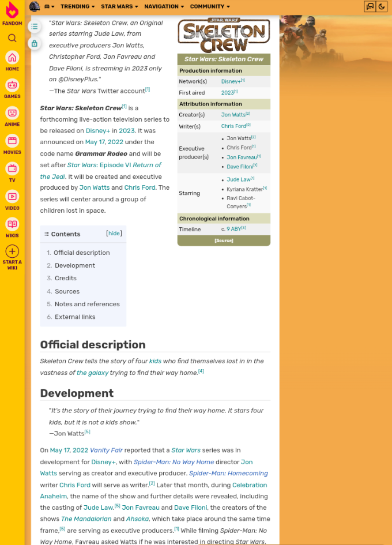The image size is (392, 545).
Task: Expand the Navigation dropdown menu
Action: coord(164,6)
